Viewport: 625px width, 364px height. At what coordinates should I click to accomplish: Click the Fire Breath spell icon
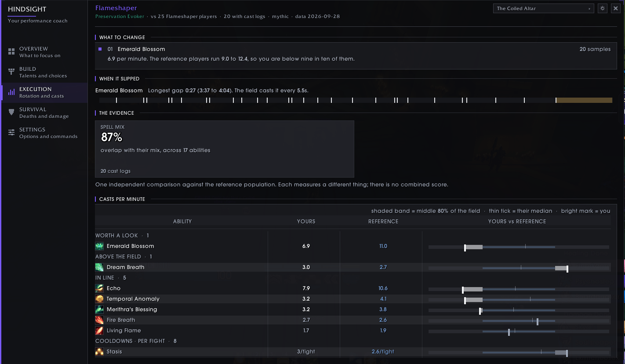99,320
